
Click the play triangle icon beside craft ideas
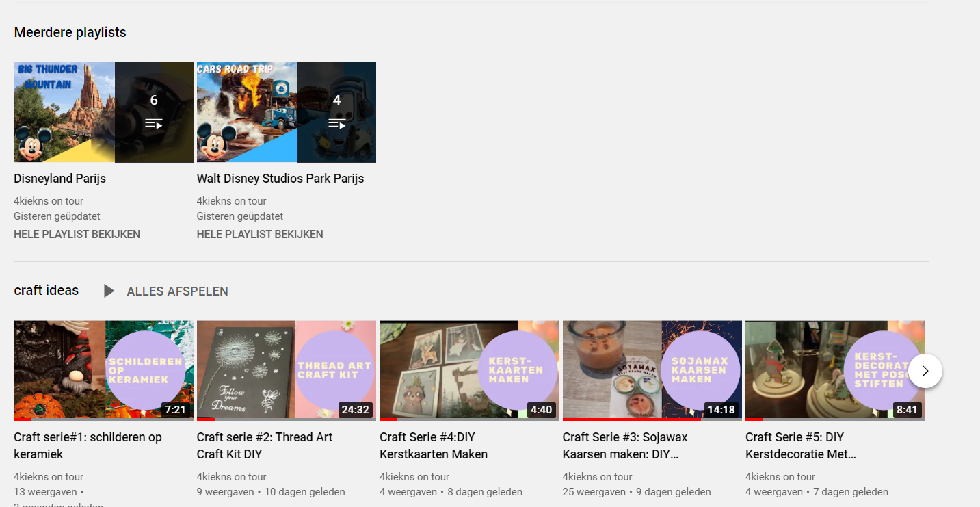(109, 291)
